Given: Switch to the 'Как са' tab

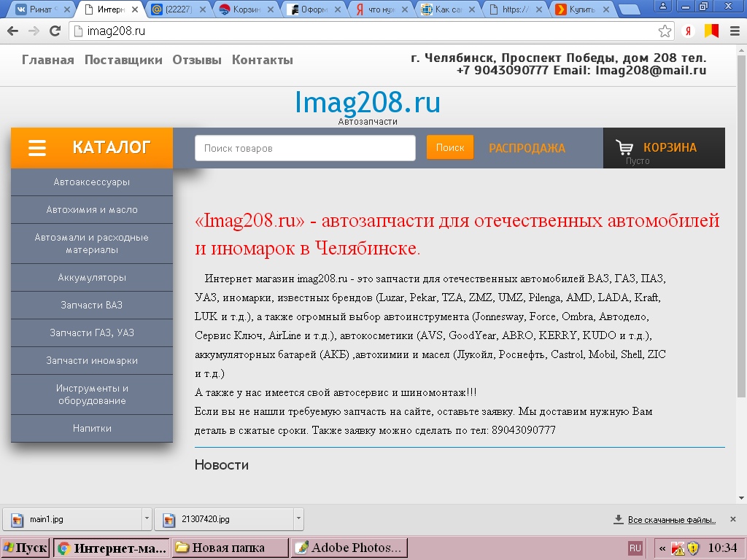Looking at the screenshot, I should coord(449,9).
